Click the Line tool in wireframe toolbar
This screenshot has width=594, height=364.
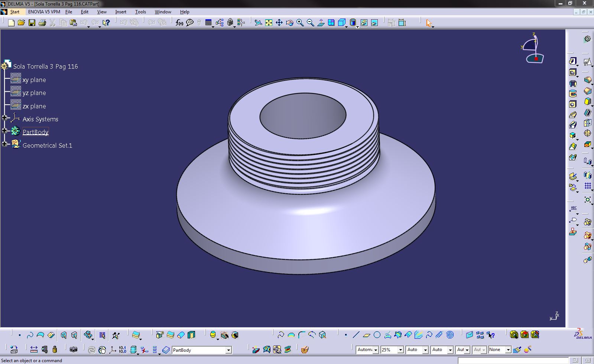356,335
